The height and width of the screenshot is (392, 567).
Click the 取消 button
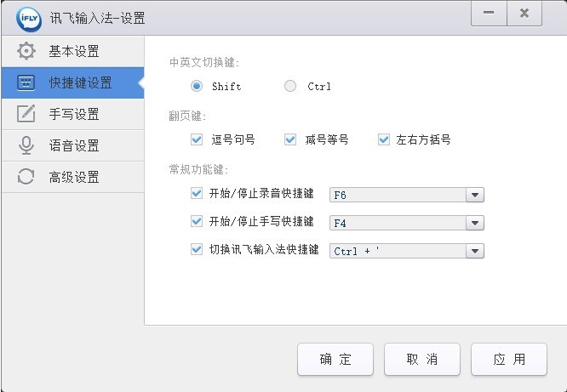422,360
